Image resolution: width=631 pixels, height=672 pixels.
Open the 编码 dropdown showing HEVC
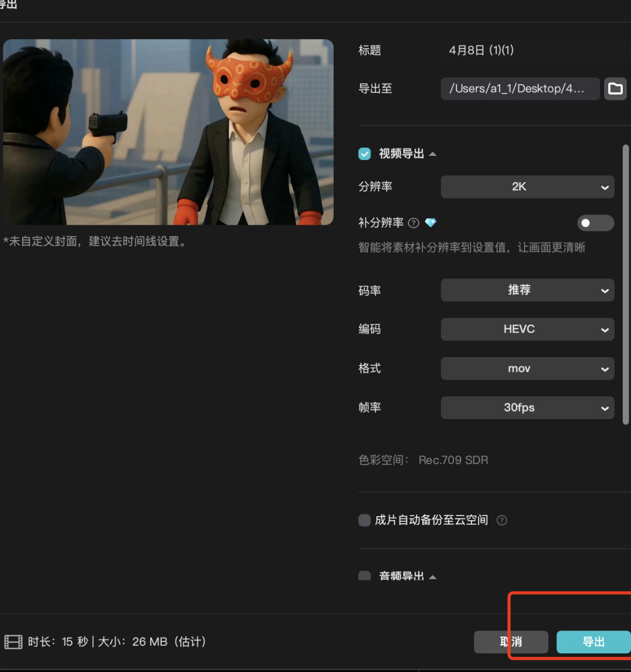527,329
